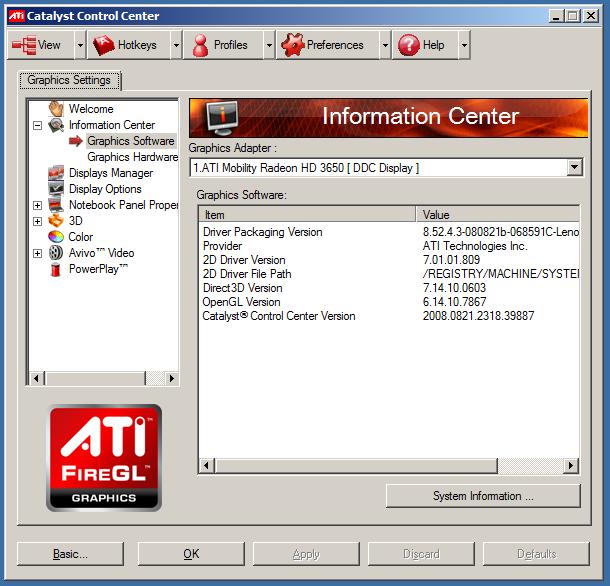Click the PowerPlay battery icon
The height and width of the screenshot is (586, 610).
[56, 269]
